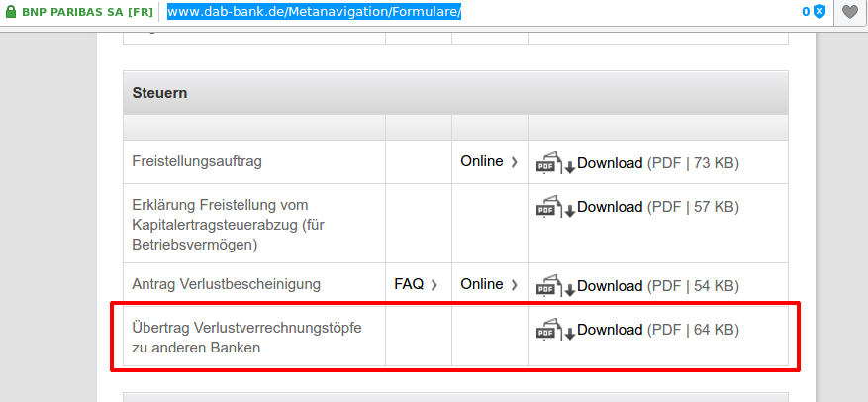Download the 64 KB Verlustverrechnungstöpfe PDF

coord(610,330)
